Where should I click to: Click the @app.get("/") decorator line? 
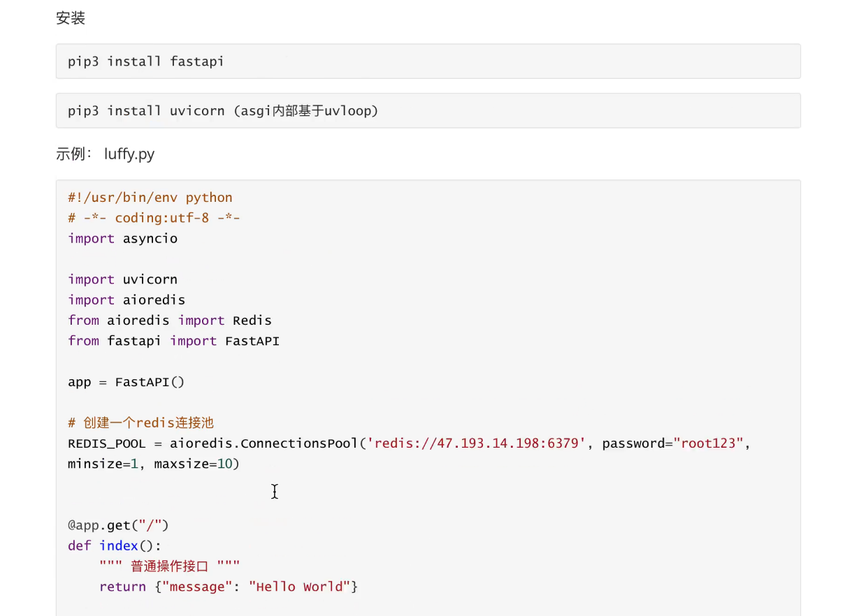118,525
